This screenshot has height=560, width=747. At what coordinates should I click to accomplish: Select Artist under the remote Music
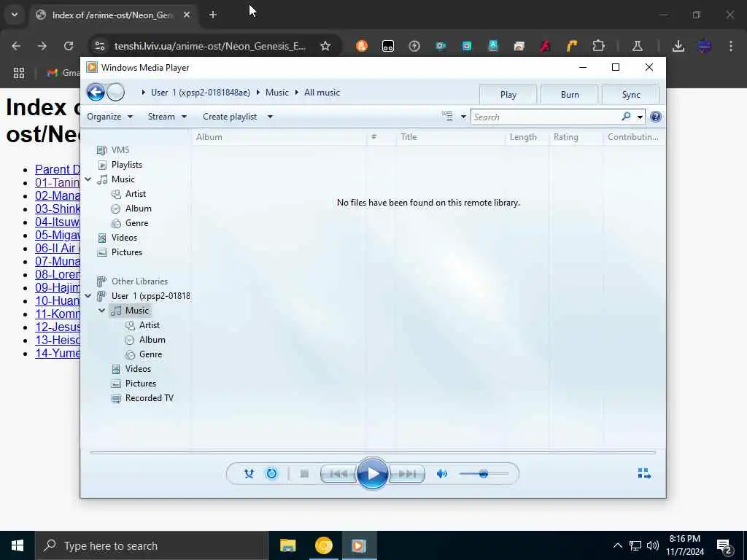click(149, 325)
